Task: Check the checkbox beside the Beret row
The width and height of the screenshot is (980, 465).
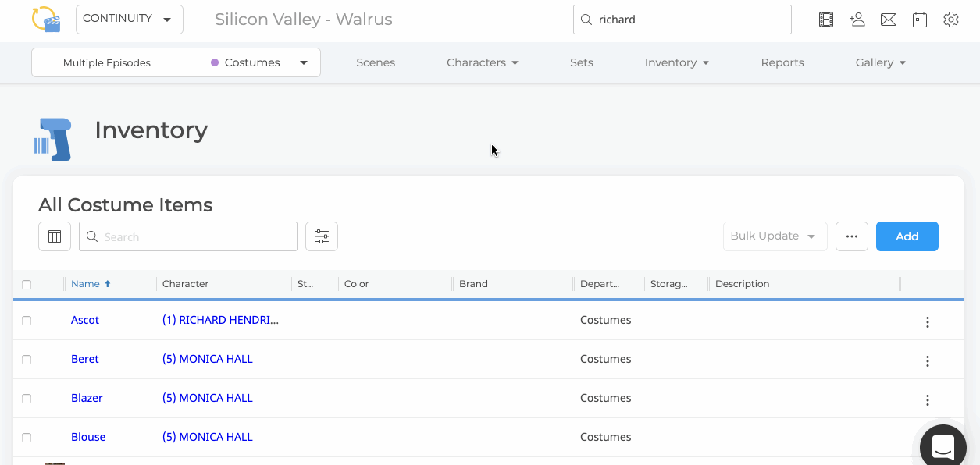Action: tap(27, 359)
